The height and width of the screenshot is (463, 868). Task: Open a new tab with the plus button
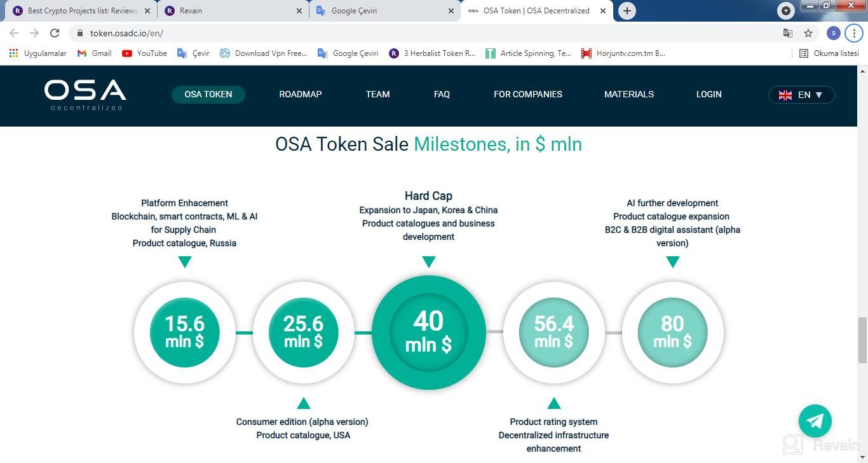point(627,11)
